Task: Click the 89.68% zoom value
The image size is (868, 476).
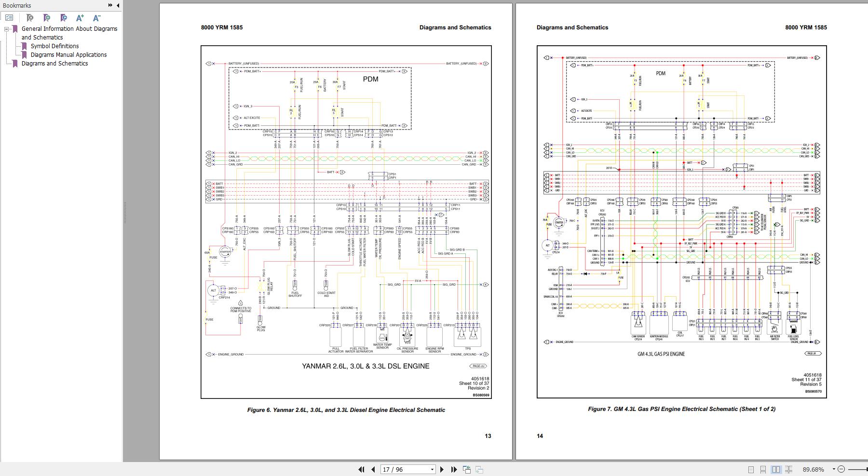Action: (x=813, y=469)
